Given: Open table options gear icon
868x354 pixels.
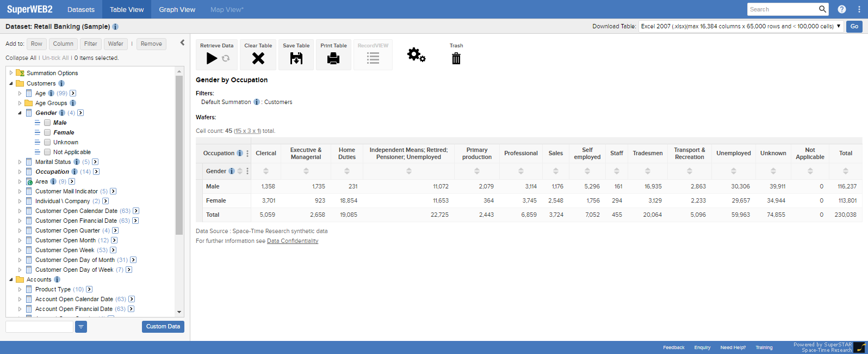Looking at the screenshot, I should pyautogui.click(x=417, y=54).
